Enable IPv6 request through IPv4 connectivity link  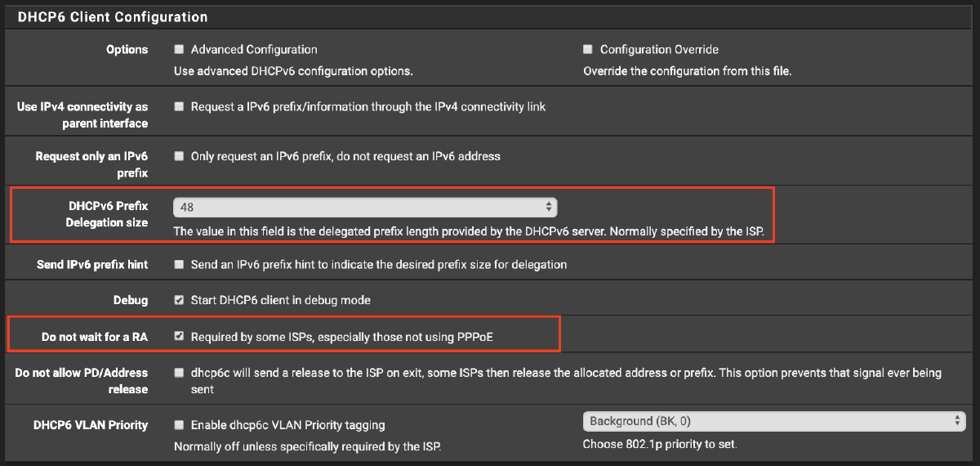pos(179,107)
